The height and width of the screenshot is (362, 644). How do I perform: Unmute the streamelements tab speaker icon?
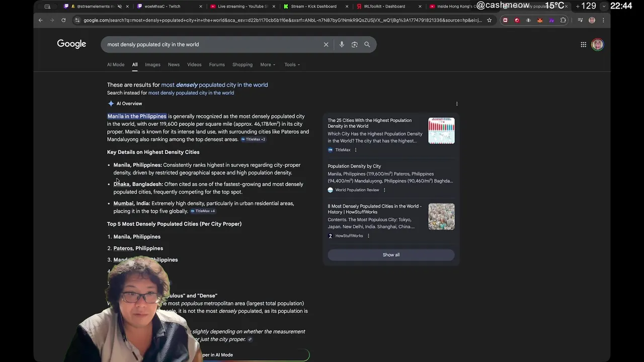[x=119, y=7]
